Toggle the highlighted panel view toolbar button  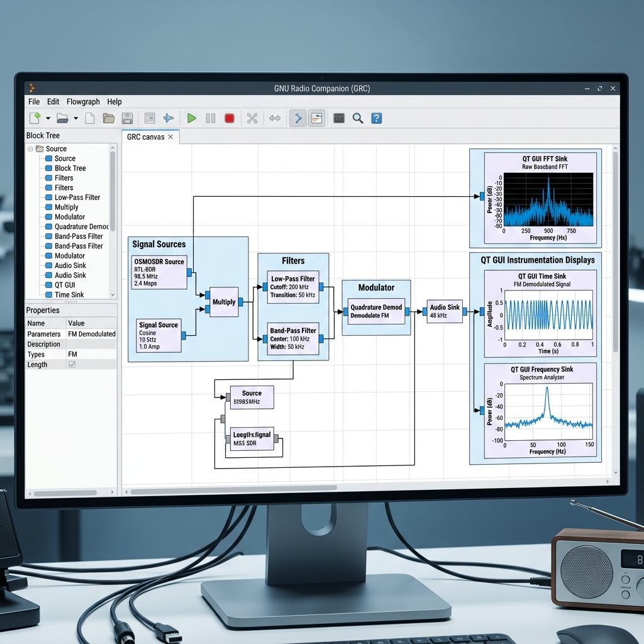317,118
